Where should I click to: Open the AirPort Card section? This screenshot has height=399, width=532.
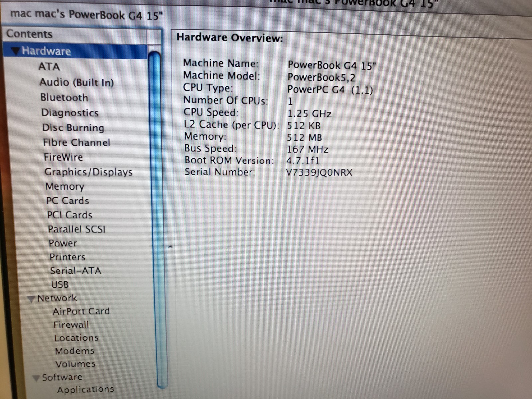click(81, 312)
